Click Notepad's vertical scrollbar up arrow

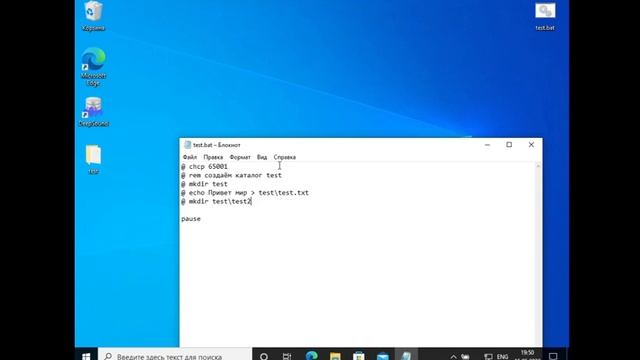pyautogui.click(x=538, y=166)
